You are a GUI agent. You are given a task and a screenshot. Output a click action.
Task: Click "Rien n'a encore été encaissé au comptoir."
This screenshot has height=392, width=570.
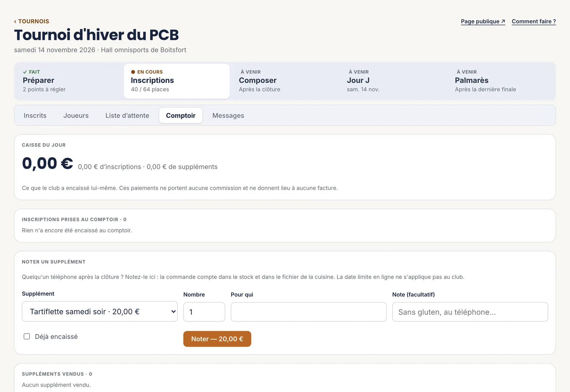pyautogui.click(x=77, y=231)
